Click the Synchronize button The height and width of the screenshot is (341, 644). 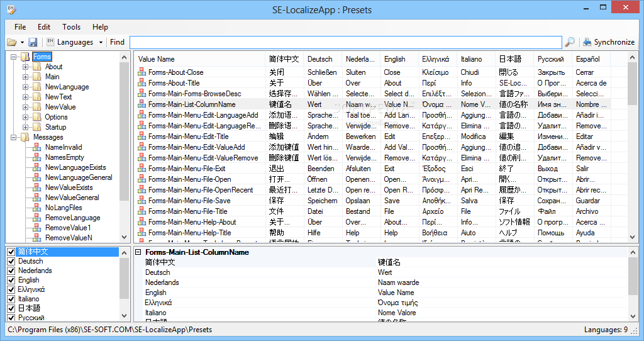609,42
